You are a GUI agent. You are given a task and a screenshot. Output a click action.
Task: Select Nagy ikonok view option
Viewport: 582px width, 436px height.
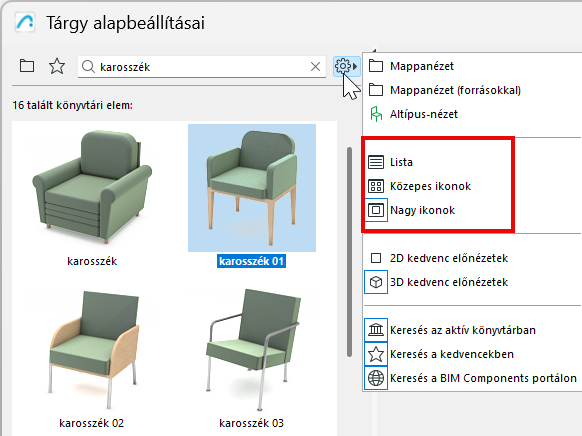click(422, 210)
